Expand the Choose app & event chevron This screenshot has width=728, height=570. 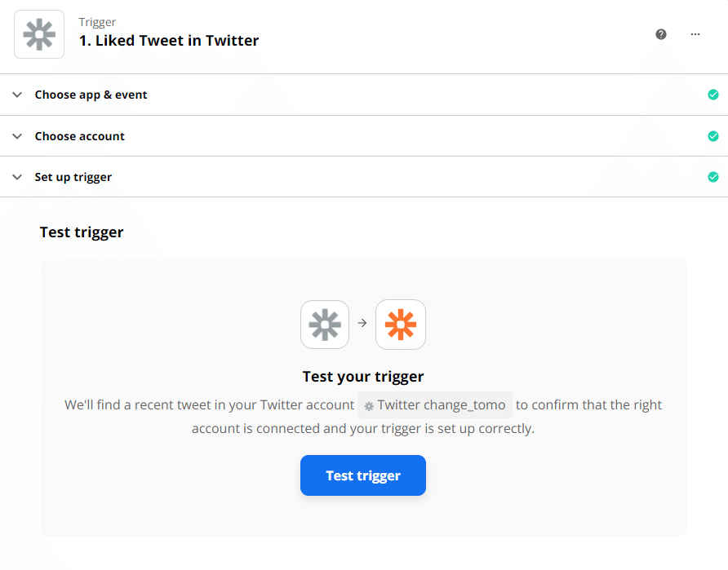(17, 95)
